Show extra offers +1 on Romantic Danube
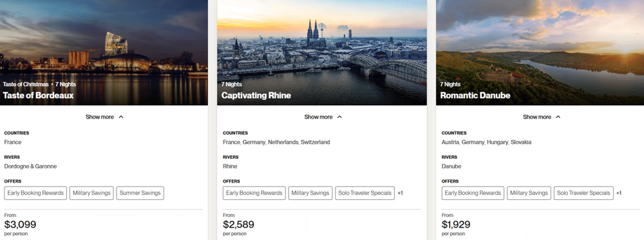The height and width of the screenshot is (240, 644). click(619, 193)
